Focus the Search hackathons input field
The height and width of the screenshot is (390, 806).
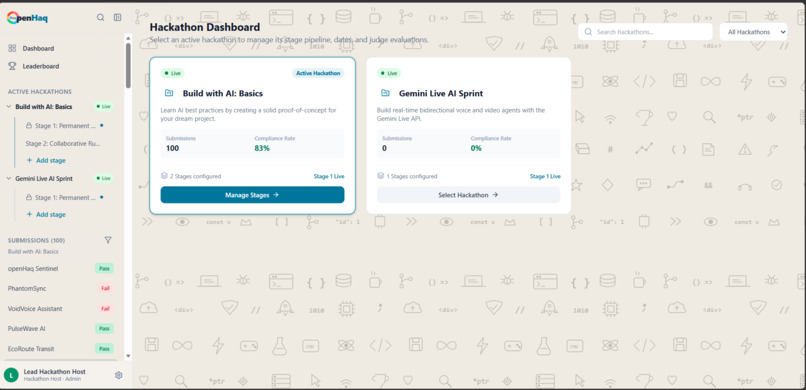645,32
